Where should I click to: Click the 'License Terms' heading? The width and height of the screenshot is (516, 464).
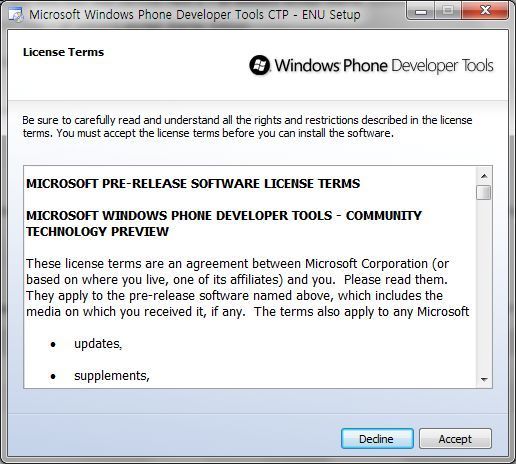click(x=63, y=52)
